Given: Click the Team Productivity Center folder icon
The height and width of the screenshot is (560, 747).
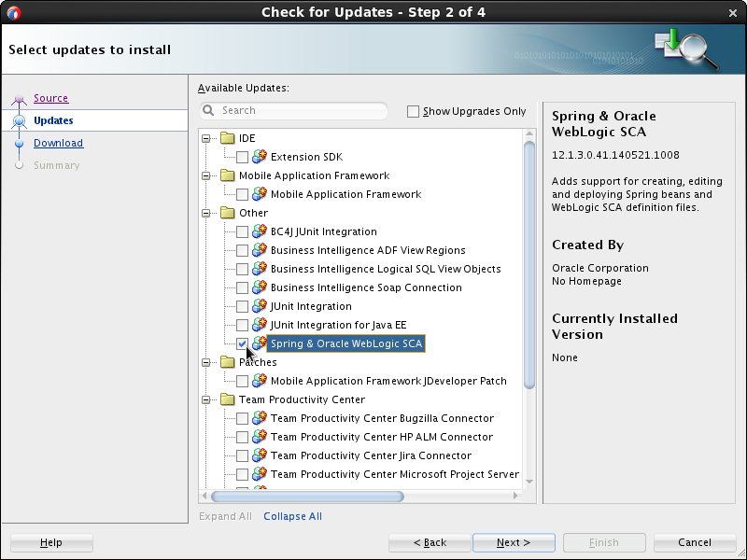Looking at the screenshot, I should coord(228,399).
